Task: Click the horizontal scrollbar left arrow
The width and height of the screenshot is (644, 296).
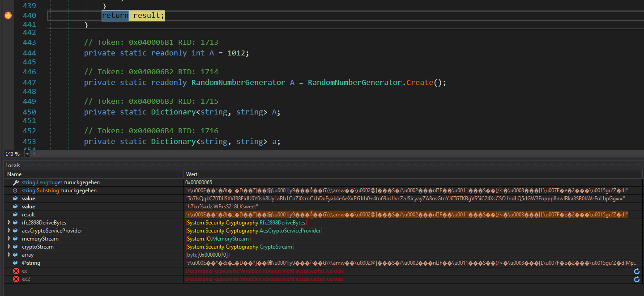Action: pyautogui.click(x=34, y=154)
